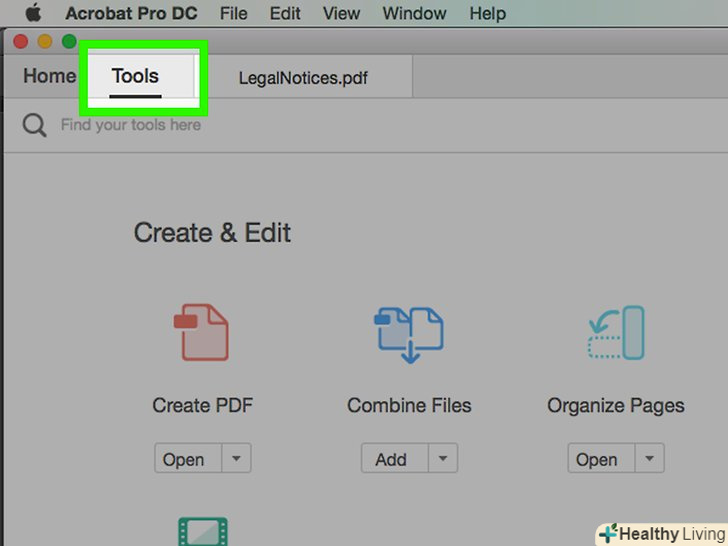This screenshot has height=546, width=728.
Task: Switch to the Tools tab
Action: click(136, 76)
